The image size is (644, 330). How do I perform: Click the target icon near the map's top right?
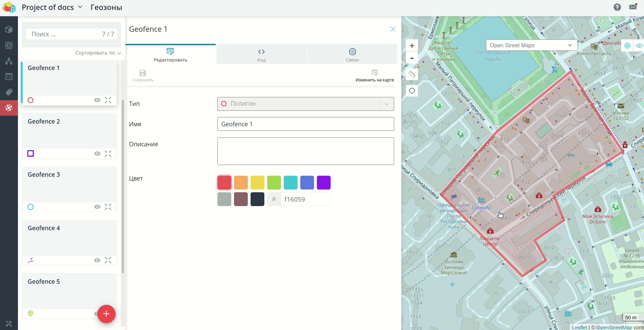[x=627, y=46]
